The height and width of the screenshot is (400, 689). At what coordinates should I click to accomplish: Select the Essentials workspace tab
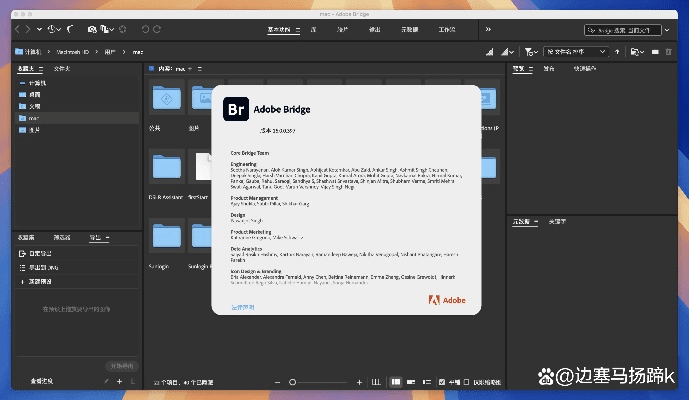pos(279,30)
